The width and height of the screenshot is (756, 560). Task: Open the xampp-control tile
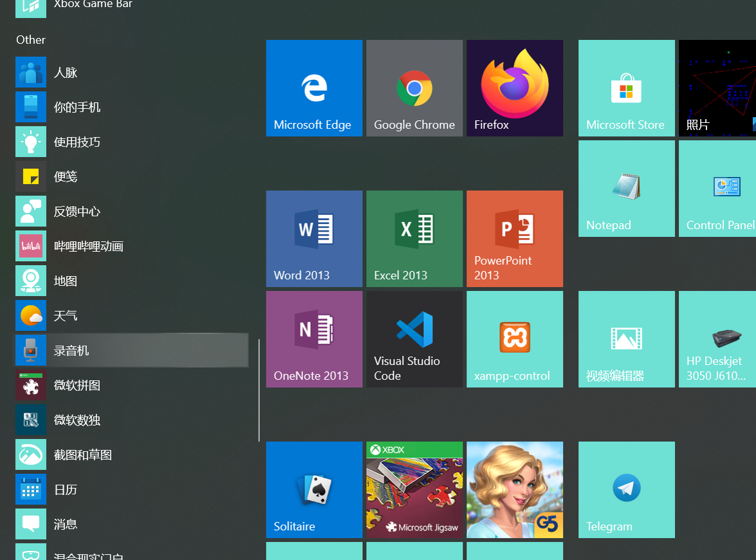click(515, 339)
